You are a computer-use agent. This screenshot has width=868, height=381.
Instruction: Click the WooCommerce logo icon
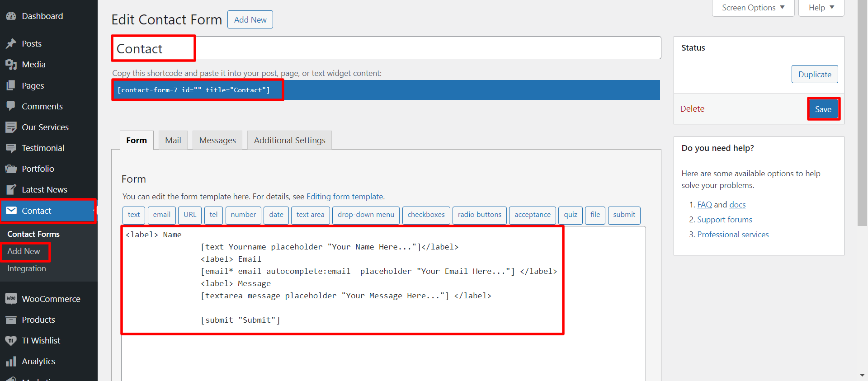click(x=11, y=299)
